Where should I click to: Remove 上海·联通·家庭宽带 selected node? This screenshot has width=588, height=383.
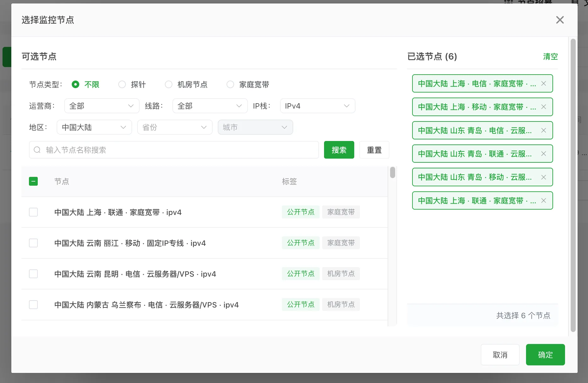[543, 200]
